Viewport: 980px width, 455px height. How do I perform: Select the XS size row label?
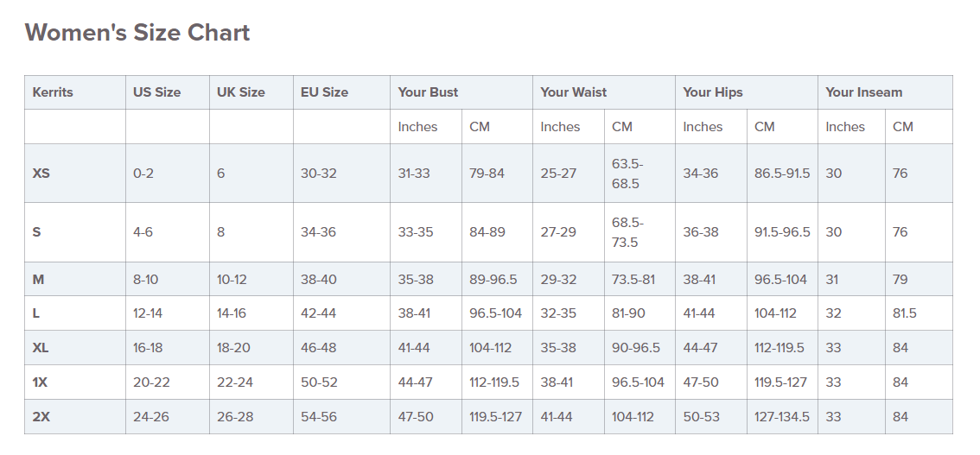click(41, 174)
